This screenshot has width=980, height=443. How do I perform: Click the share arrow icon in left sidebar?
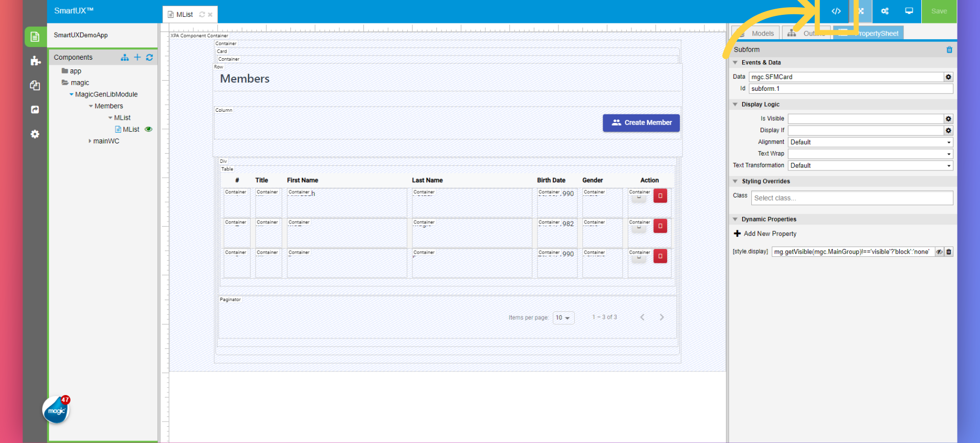(x=35, y=110)
